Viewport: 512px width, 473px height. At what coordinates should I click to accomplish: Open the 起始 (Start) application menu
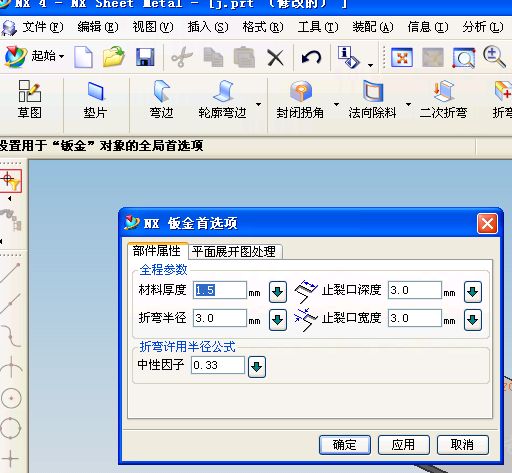tap(34, 56)
